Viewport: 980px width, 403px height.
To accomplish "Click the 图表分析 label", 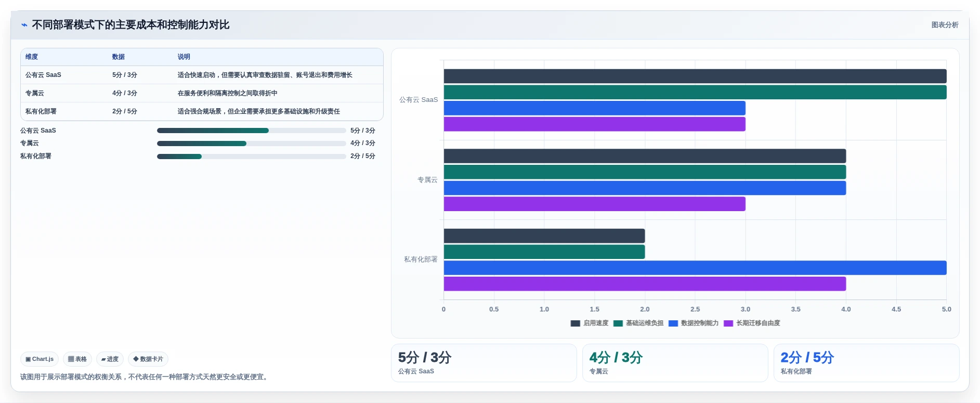I will point(945,25).
